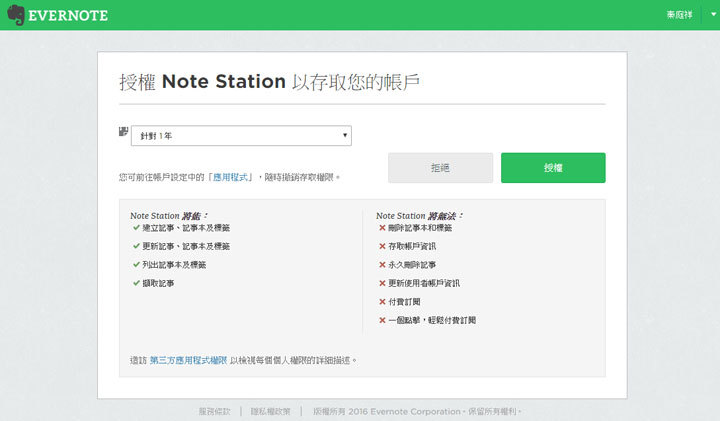
Task: Click the red X beside 付費訂閱
Action: pos(382,302)
